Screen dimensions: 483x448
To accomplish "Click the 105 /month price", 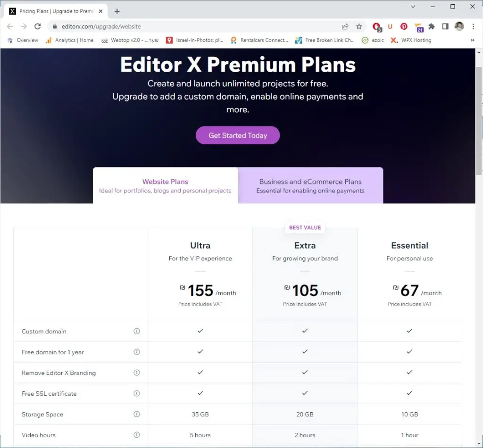I will (x=313, y=290).
